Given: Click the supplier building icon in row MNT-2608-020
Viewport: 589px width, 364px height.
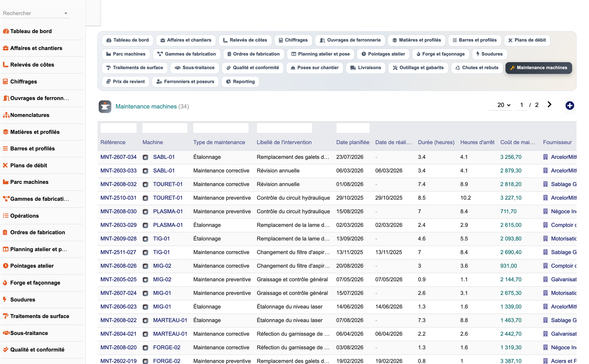Looking at the screenshot, I should pos(545,347).
